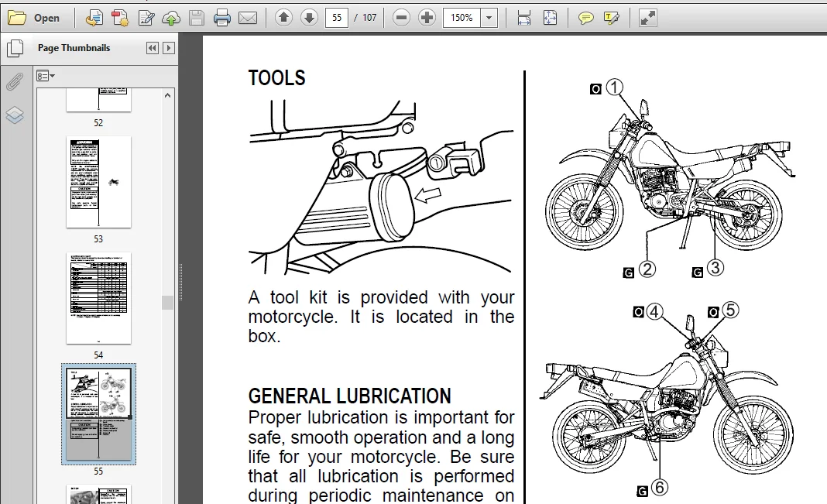Click thumbnail label 53
The image size is (827, 504).
pos(98,238)
